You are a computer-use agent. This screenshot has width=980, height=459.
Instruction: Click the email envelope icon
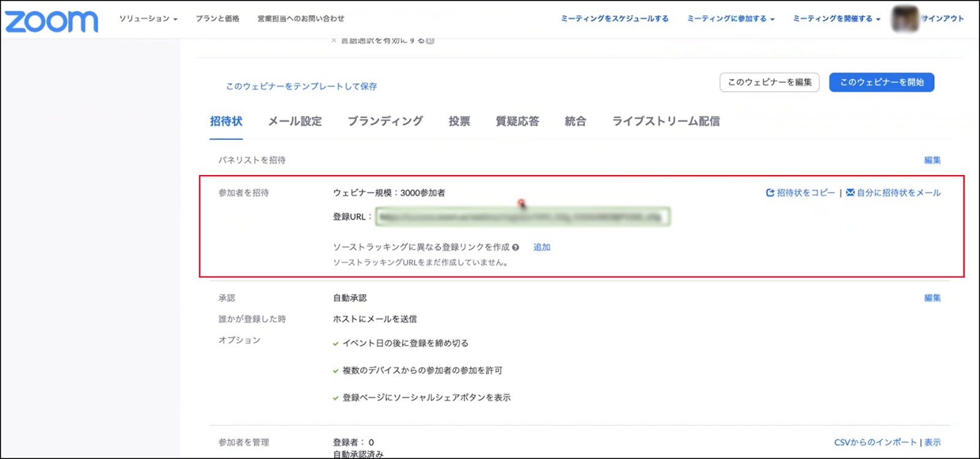click(850, 193)
